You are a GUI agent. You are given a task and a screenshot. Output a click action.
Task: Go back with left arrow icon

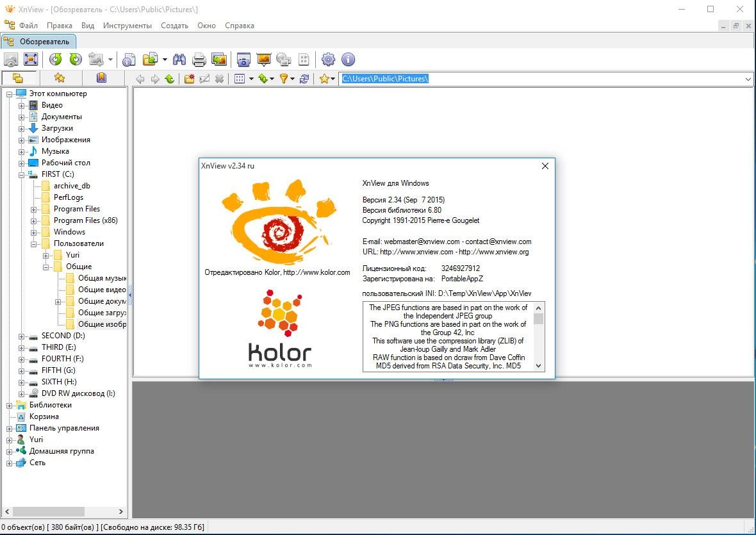click(x=140, y=79)
